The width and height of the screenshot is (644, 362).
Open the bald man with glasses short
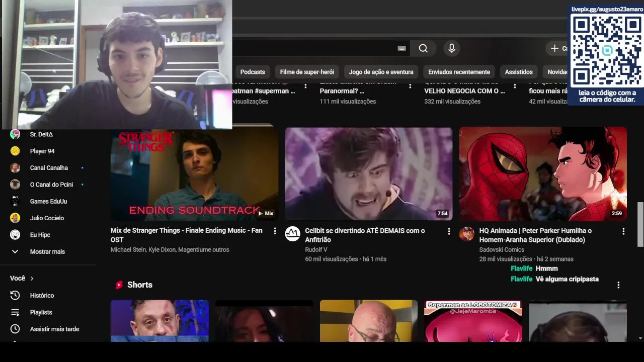tap(369, 321)
